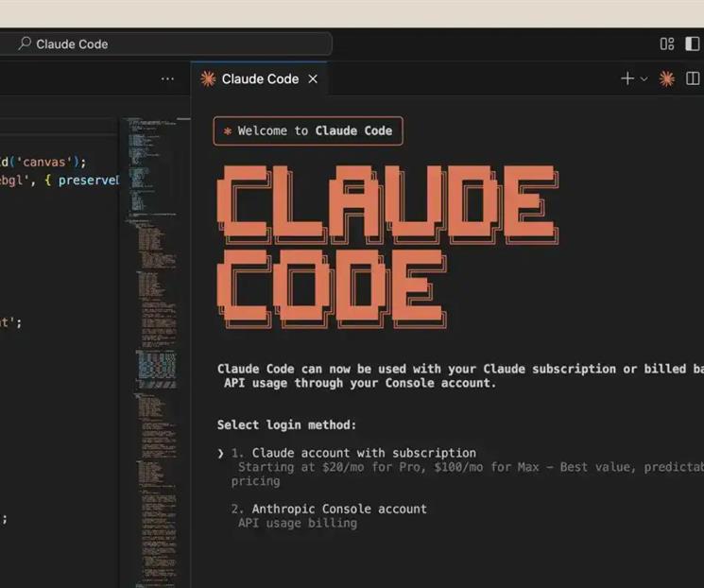Click the Welcome to Claude Code banner
The height and width of the screenshot is (588, 704).
point(308,130)
